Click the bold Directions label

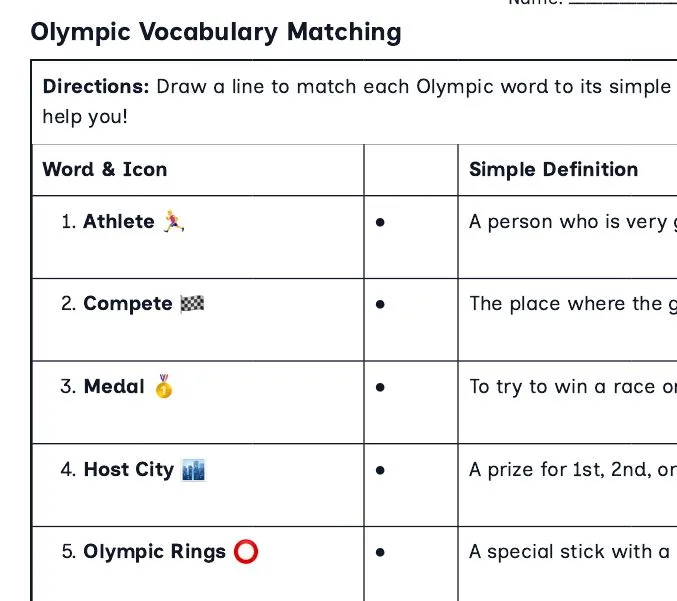tap(96, 86)
